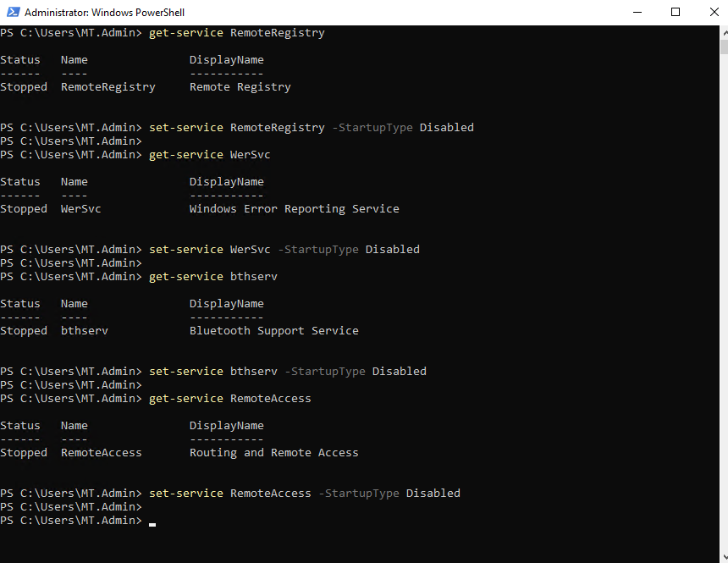The width and height of the screenshot is (728, 563).
Task: Click the 'get-service bthserv' command text
Action: coord(213,277)
